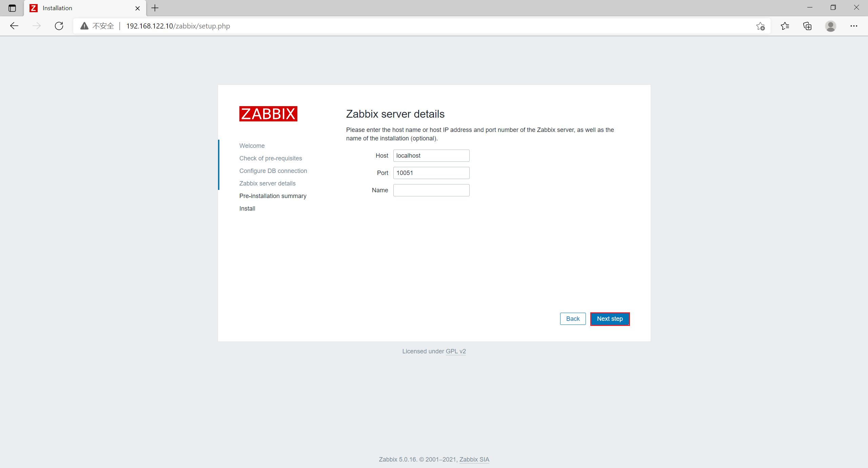Click the Zabbix favicon on tab
The image size is (868, 468).
(34, 8)
